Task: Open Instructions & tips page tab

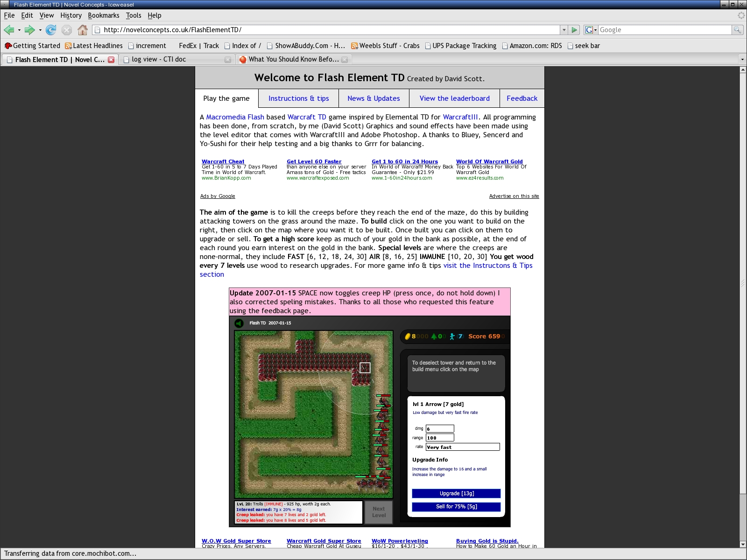Action: [299, 98]
